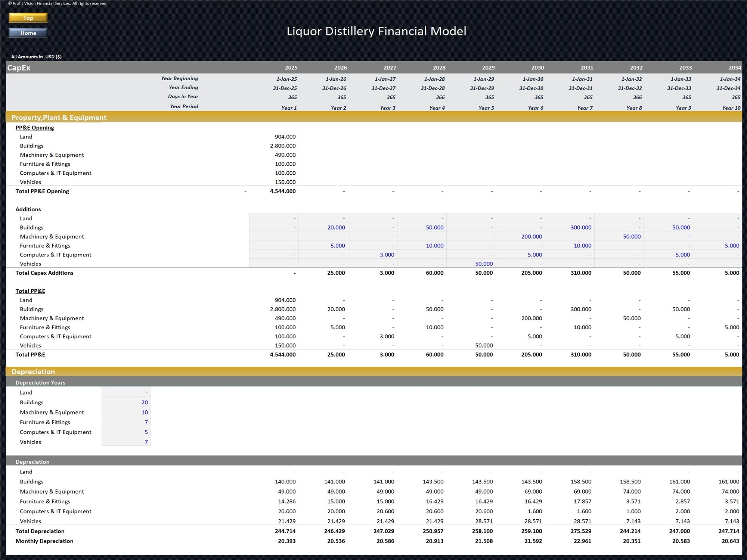The width and height of the screenshot is (747, 560).
Task: Edit Computers additions 2027 cell 3.000
Action: (x=373, y=255)
